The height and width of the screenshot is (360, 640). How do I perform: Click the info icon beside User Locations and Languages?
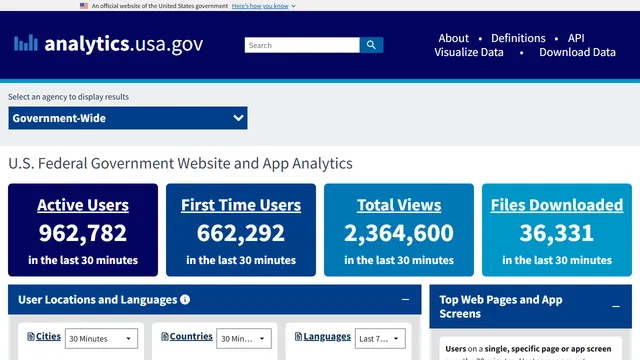185,300
